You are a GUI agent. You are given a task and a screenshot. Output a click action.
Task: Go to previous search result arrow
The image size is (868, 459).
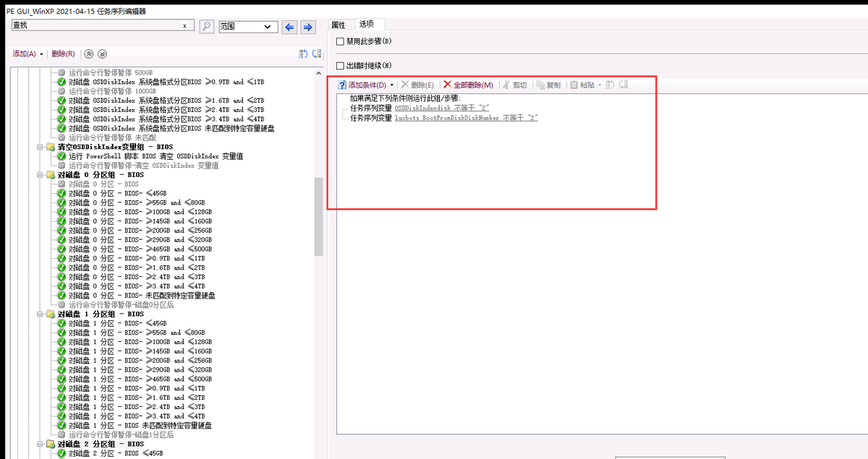point(289,27)
